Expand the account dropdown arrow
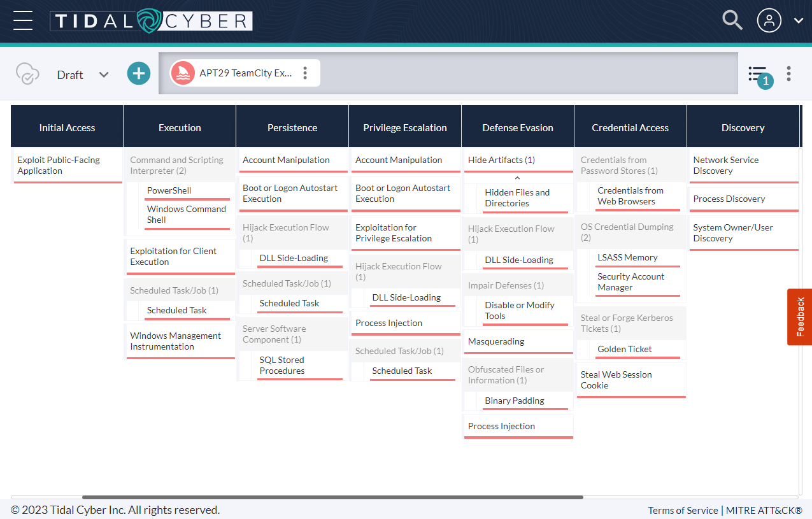Image resolution: width=812 pixels, height=519 pixels. (x=799, y=20)
